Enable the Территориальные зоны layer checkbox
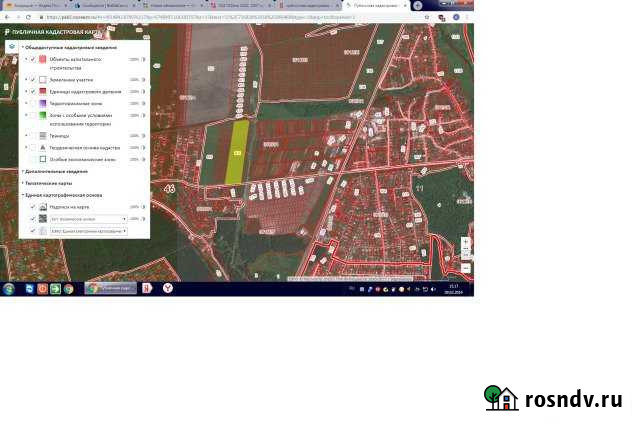This screenshot has height=427, width=640. click(x=33, y=103)
